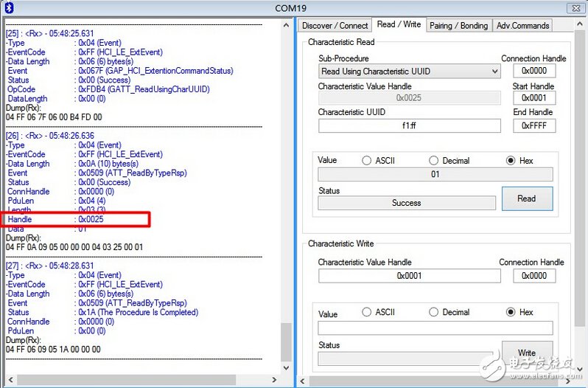The height and width of the screenshot is (388, 588).
Task: Switch to the Discover / Connect tab
Action: (x=335, y=25)
